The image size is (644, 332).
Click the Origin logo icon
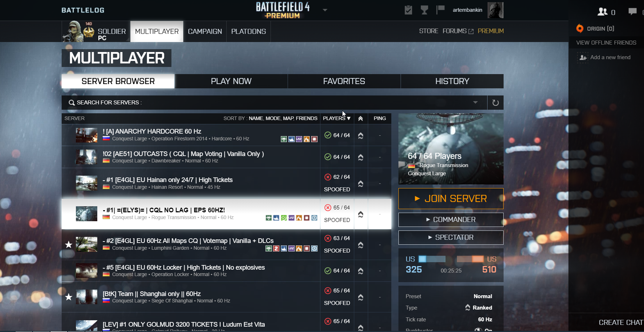580,28
